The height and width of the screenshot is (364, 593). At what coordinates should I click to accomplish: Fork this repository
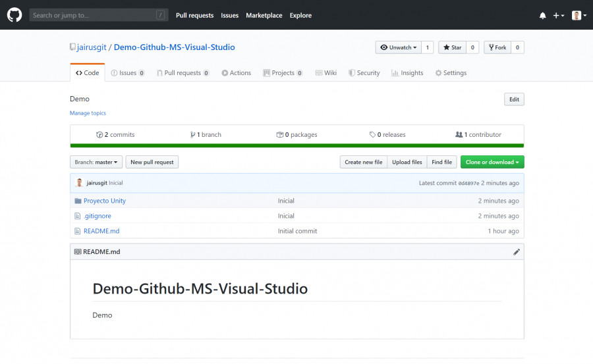point(497,47)
